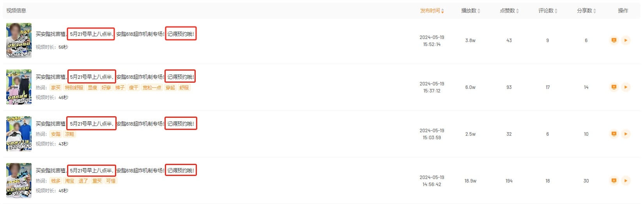Open video details icon for 14:56:42 row

pos(614,181)
